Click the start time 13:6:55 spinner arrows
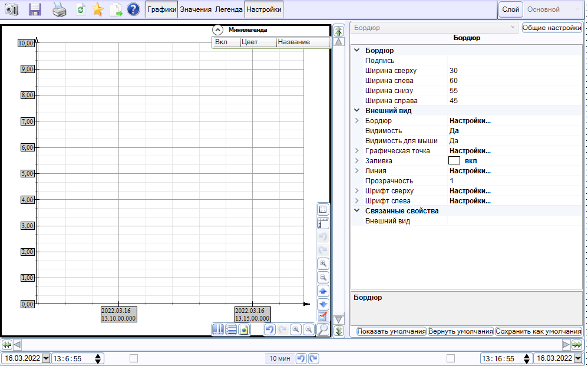588x366 pixels. (98, 358)
